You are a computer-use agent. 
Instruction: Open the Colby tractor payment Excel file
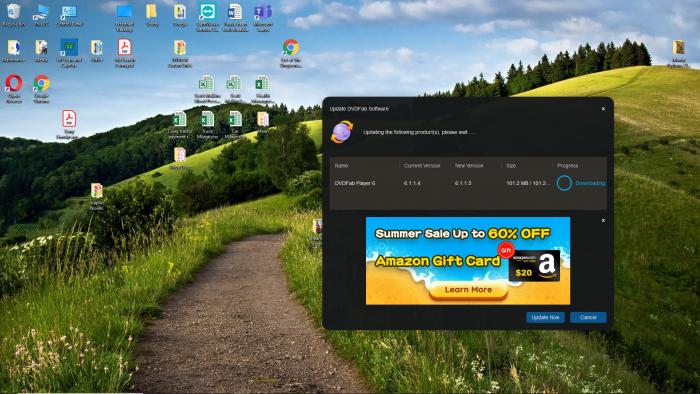pos(179,124)
